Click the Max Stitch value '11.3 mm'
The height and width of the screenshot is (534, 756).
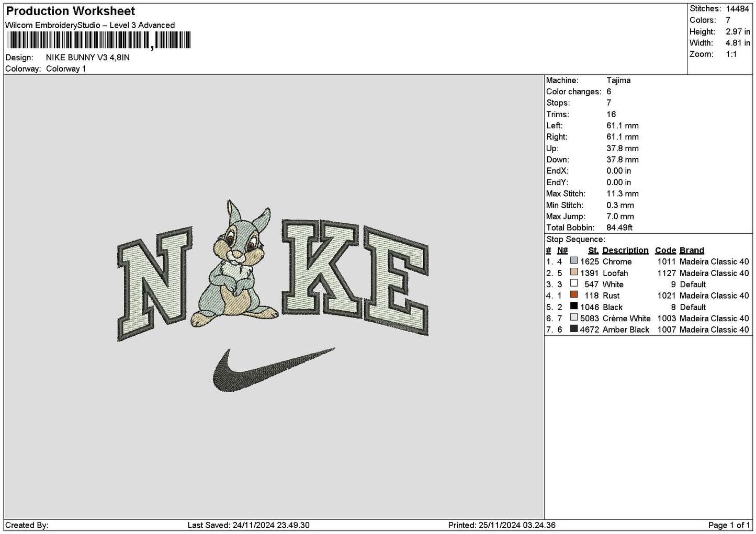(623, 194)
